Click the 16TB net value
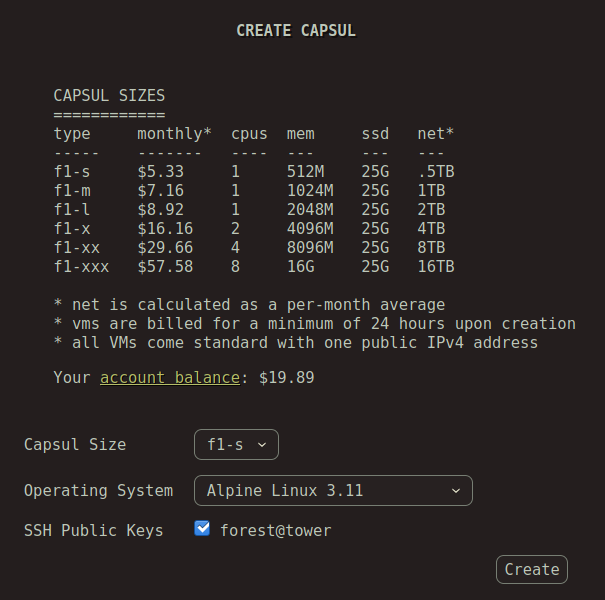 (436, 266)
